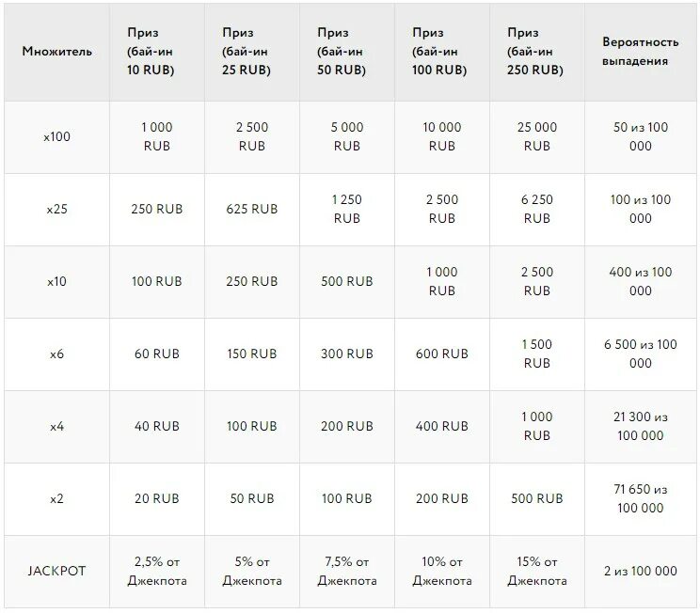This screenshot has height=613, width=700.
Task: Click the Вероятность выпадения column header
Action: 641,52
